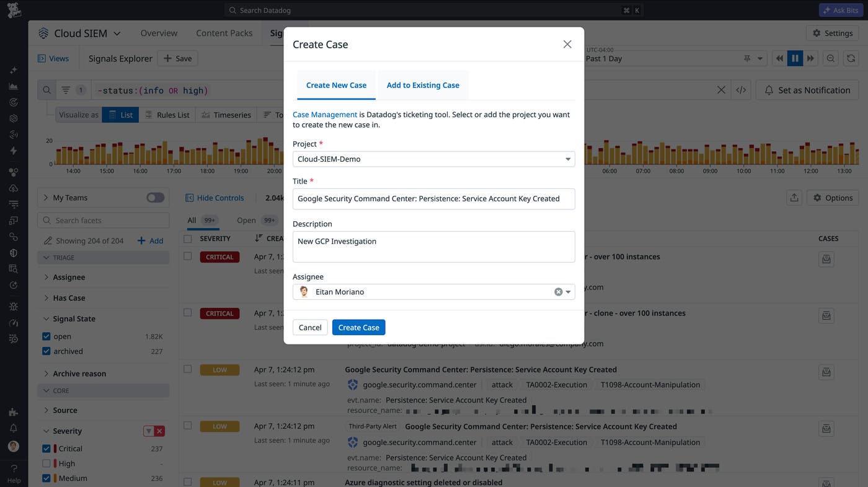Go to the Overview tab
Viewport: 868px width, 487px height.
tap(159, 33)
